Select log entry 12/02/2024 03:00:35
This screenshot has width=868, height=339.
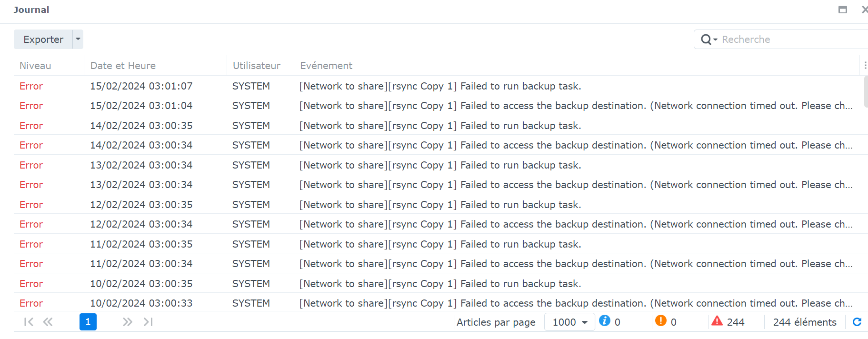(439, 205)
